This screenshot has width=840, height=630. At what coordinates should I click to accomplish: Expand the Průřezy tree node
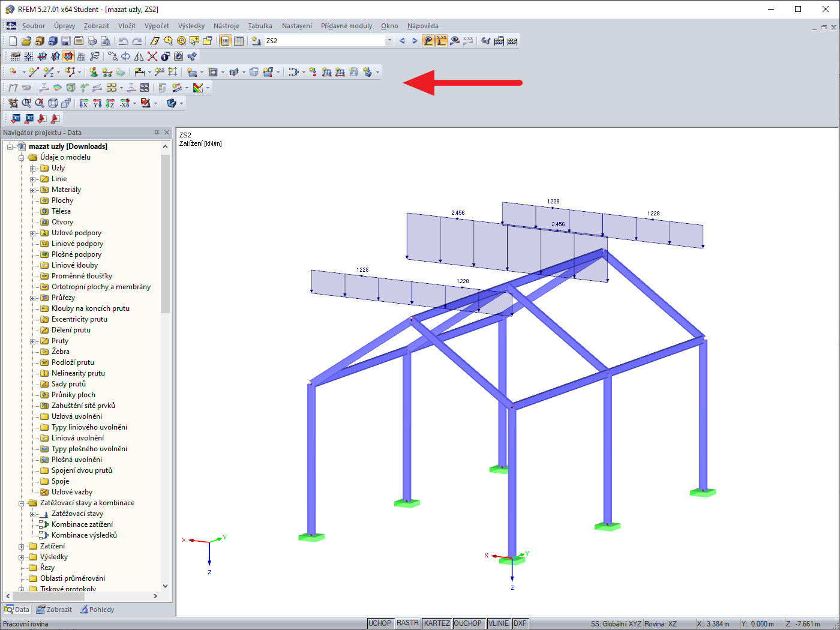click(x=33, y=298)
